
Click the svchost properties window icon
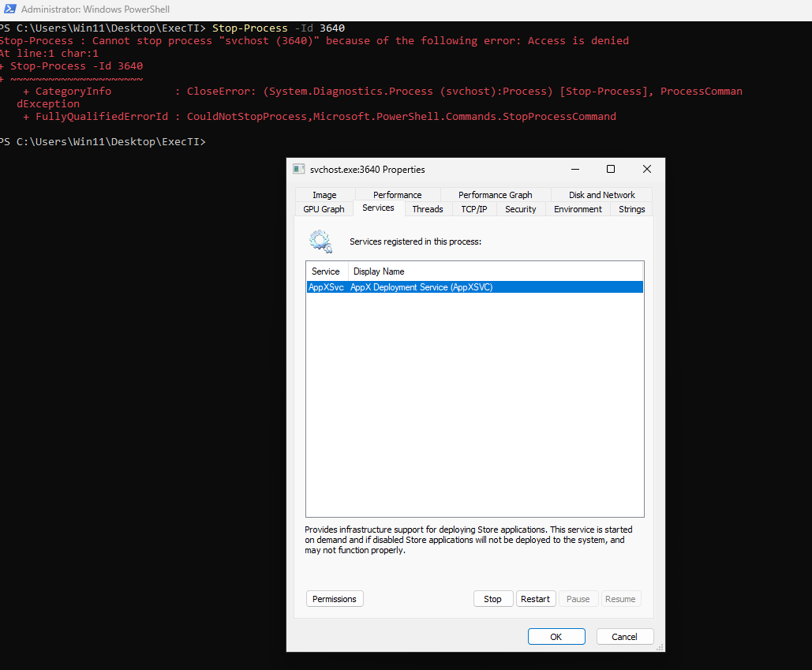tap(298, 169)
